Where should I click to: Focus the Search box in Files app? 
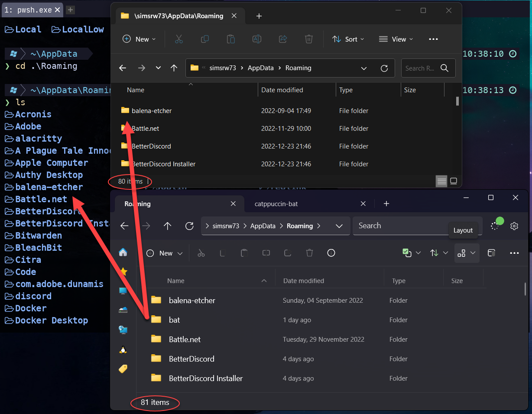[417, 226]
